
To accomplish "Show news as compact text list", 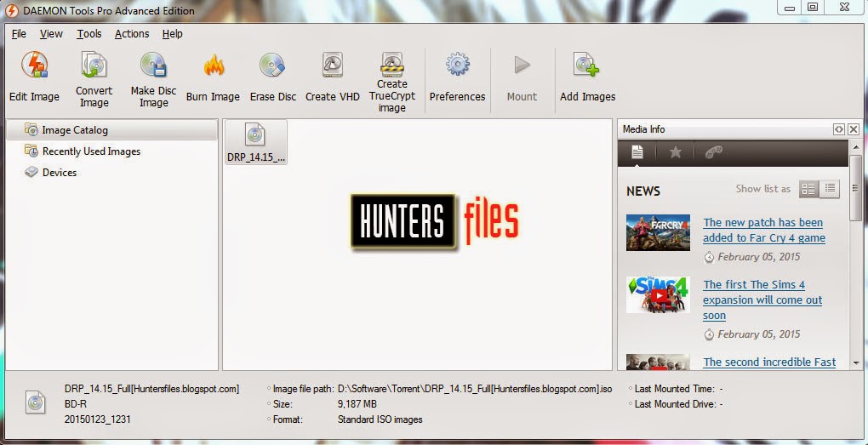I will pos(830,189).
